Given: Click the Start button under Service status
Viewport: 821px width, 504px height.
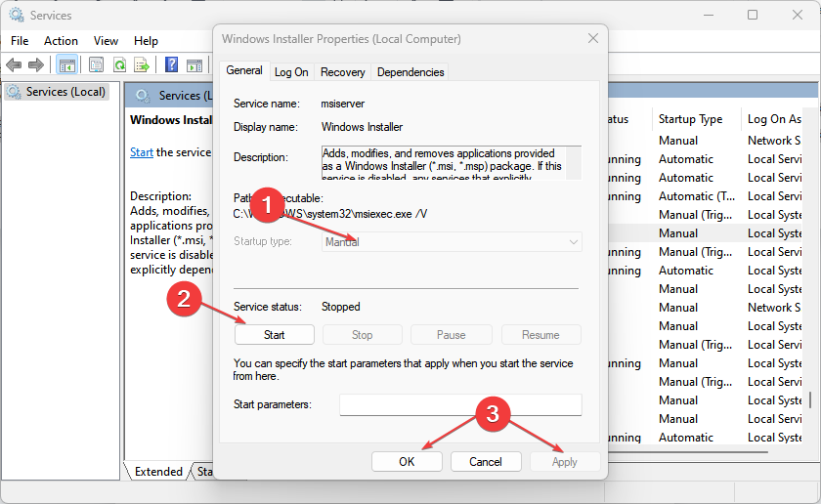Looking at the screenshot, I should 275,335.
